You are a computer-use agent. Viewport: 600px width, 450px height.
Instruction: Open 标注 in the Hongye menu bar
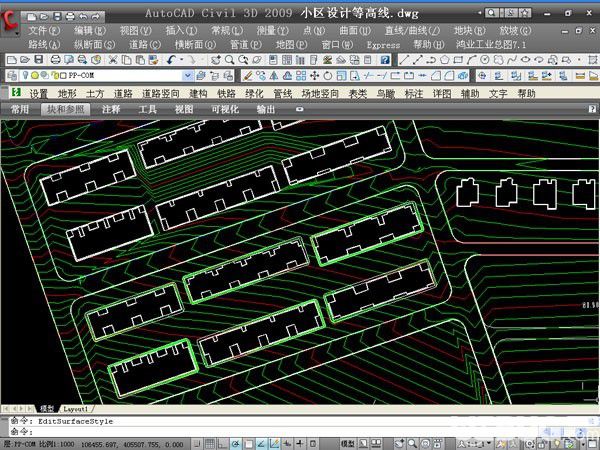coord(414,93)
